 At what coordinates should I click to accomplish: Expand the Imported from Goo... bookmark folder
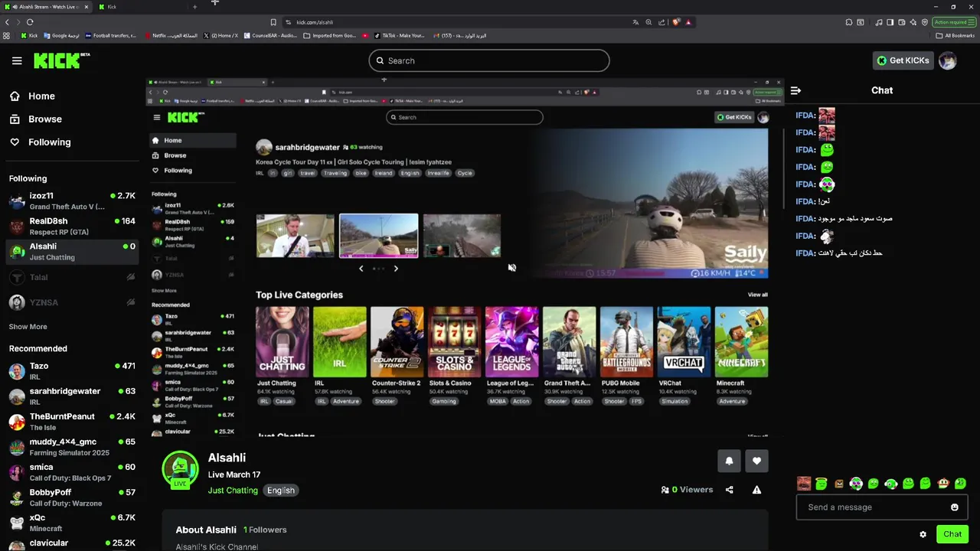point(330,35)
